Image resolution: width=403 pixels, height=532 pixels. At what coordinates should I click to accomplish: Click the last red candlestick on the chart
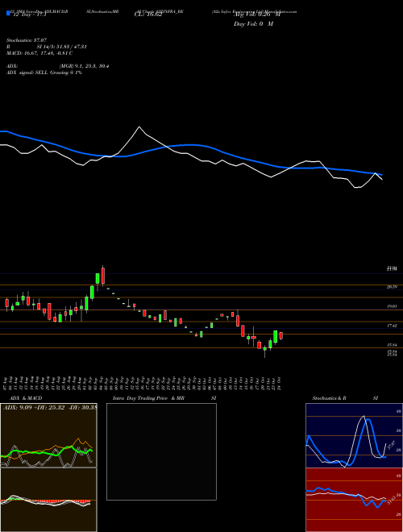[x=280, y=335]
